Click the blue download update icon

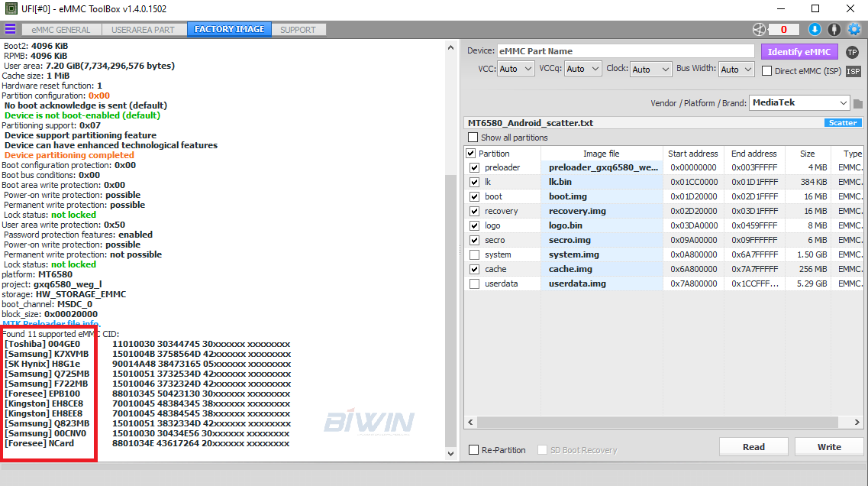click(x=815, y=29)
